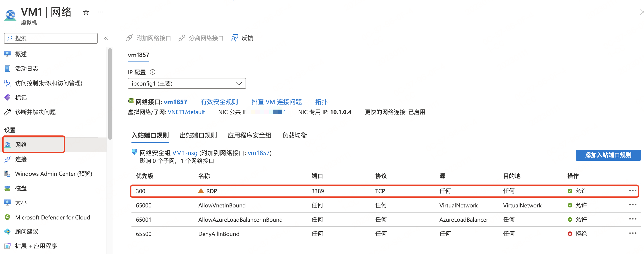The height and width of the screenshot is (254, 644).
Task: Click the search magnifier icon in sidebar
Action: 10,38
